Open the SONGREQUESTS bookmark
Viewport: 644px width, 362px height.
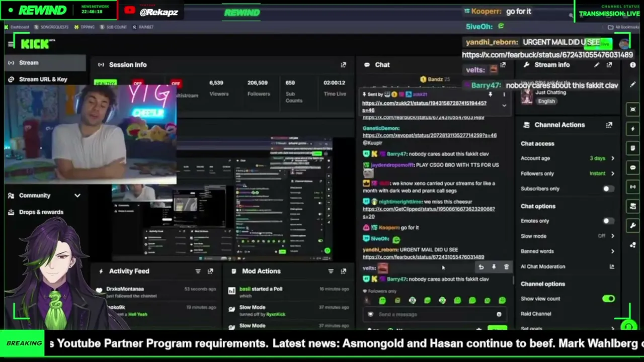point(51,27)
